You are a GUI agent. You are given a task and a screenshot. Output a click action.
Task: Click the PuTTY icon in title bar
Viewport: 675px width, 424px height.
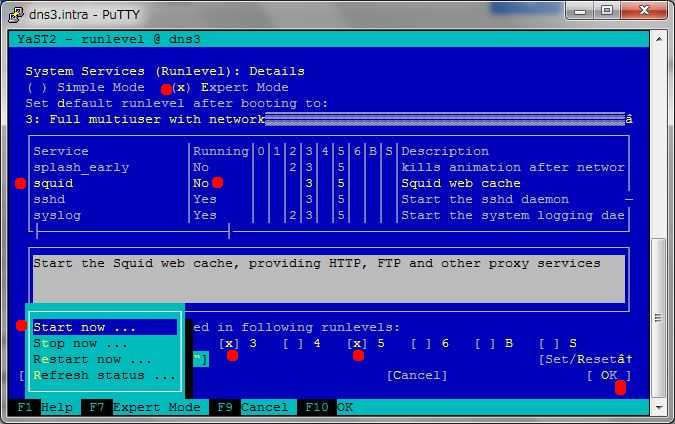pos(16,14)
